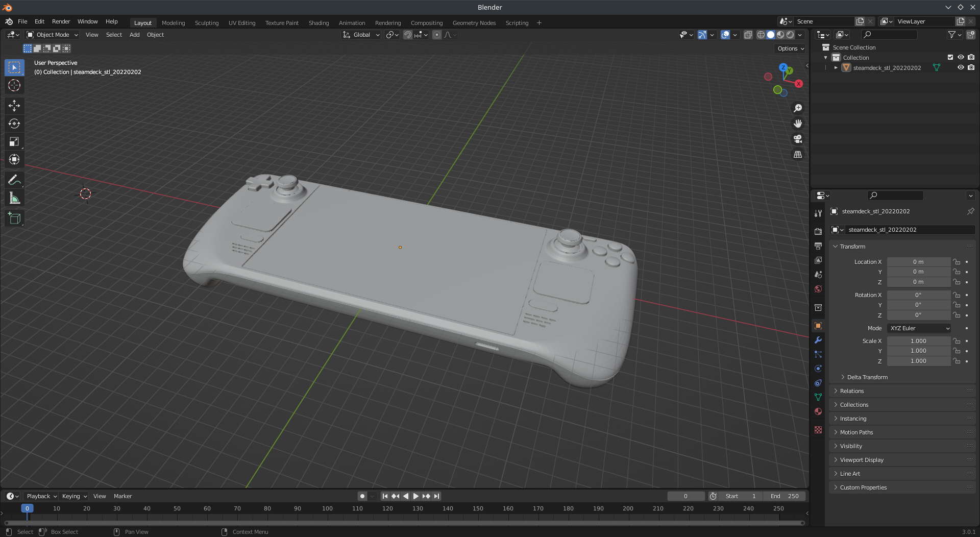
Task: Click the Rotation Z value field
Action: click(x=918, y=315)
